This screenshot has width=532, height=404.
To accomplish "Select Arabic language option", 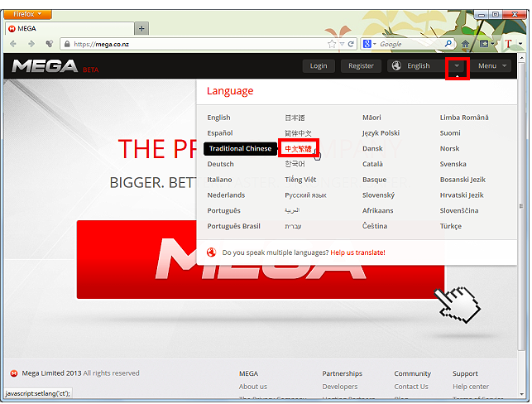I will [292, 210].
